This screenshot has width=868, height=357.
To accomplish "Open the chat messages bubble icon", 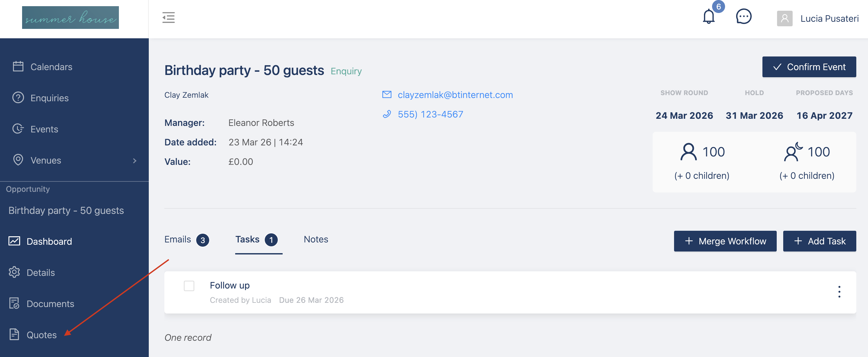I will (x=743, y=17).
